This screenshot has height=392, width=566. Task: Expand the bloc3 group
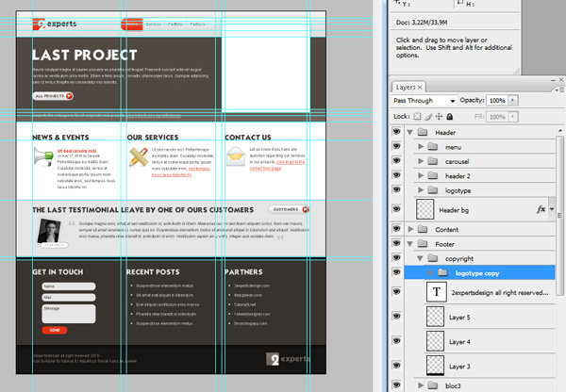(x=421, y=385)
